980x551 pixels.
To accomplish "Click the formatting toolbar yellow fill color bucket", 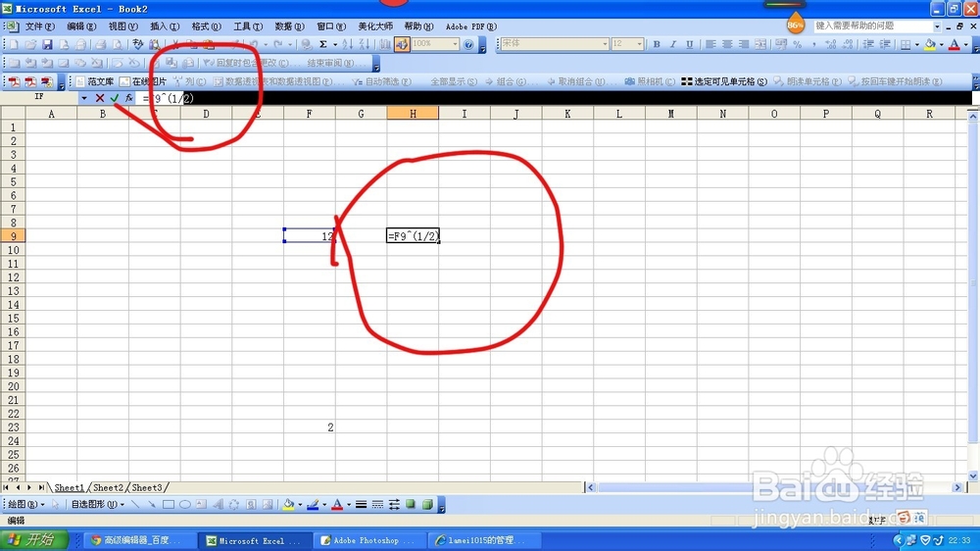I will (x=930, y=44).
